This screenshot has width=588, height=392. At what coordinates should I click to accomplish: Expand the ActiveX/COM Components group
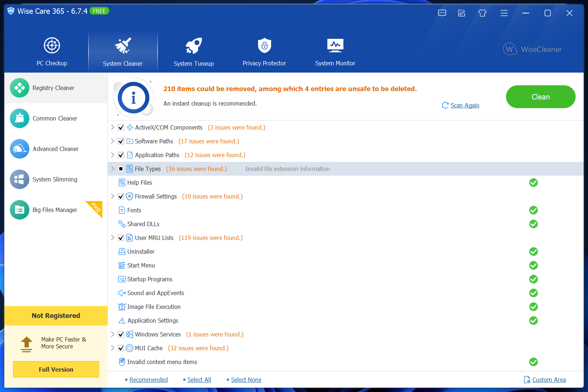113,127
